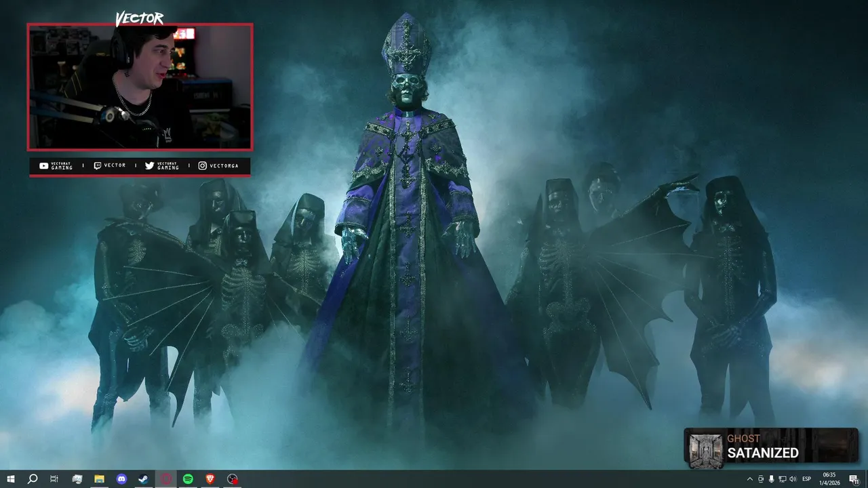868x488 pixels.
Task: Open Discord from the taskbar
Action: point(121,479)
